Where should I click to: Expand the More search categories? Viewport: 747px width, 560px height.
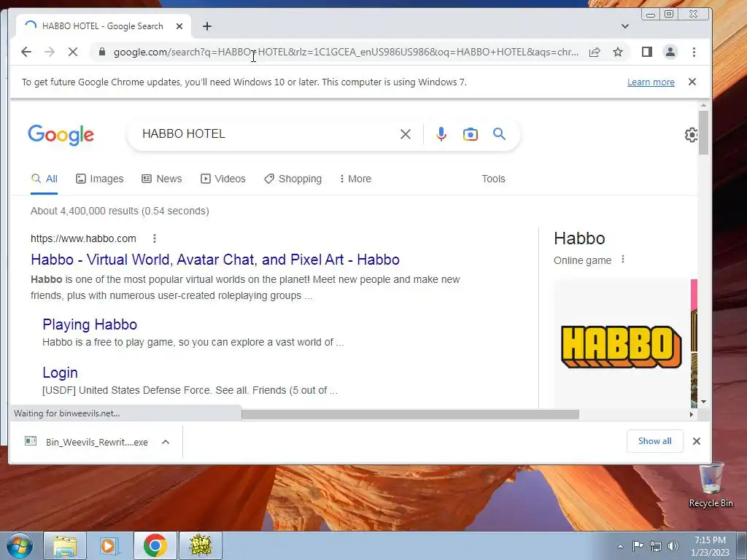click(355, 179)
